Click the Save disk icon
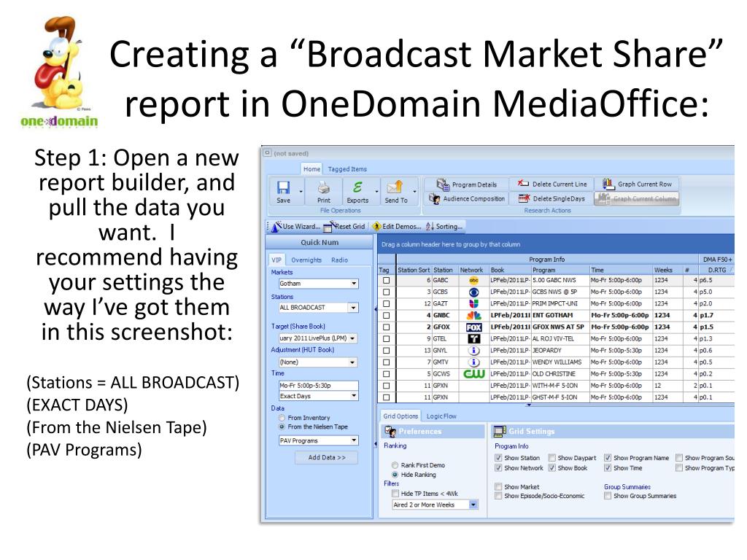 pos(283,187)
